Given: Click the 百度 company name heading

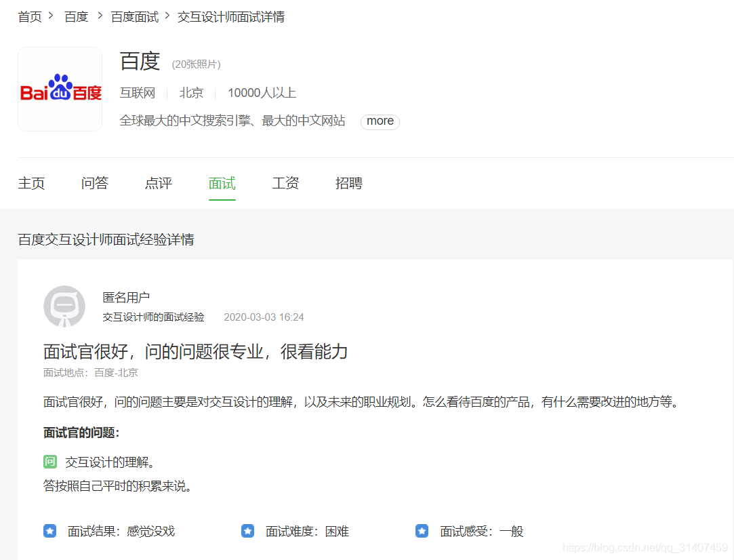Looking at the screenshot, I should [x=140, y=61].
